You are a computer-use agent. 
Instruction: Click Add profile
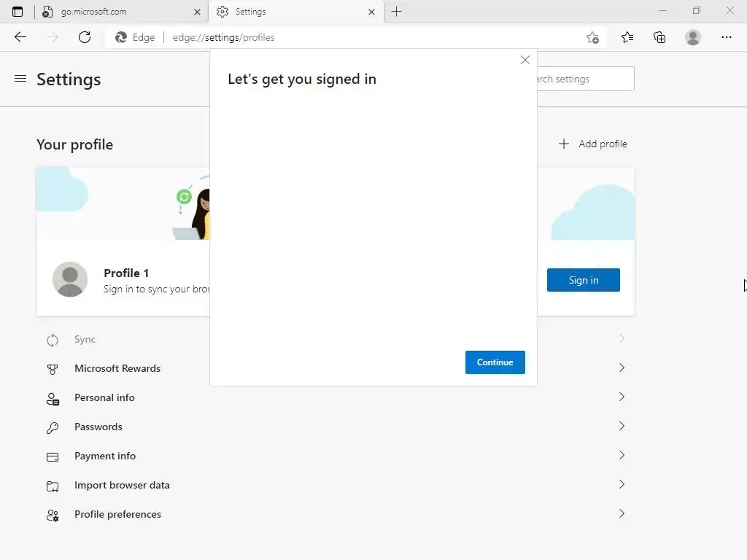coord(592,144)
